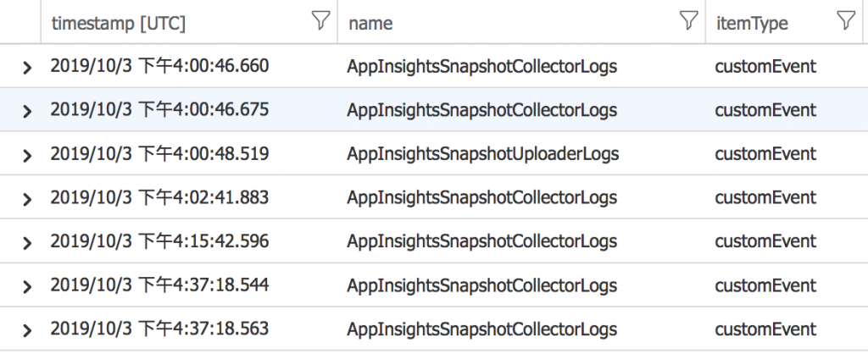Select timestamp cell 2019/10/3 下午4:02:41.883
868x354 pixels.
[159, 197]
